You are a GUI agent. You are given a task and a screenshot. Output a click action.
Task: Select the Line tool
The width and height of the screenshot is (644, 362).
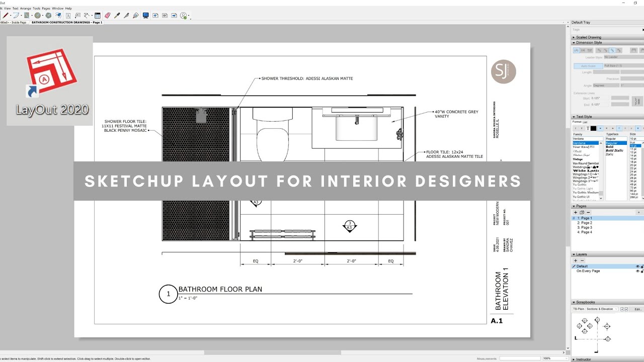coord(6,16)
